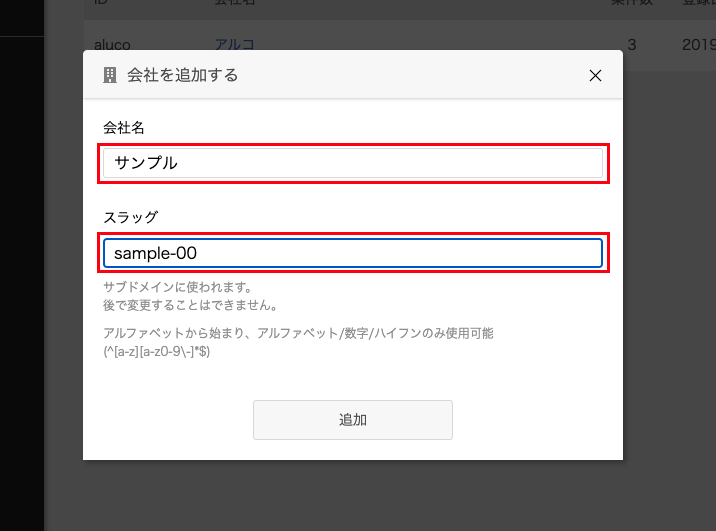Viewport: 716px width, 531px height.
Task: Click the スラッグ field label
Action: pyautogui.click(x=131, y=217)
